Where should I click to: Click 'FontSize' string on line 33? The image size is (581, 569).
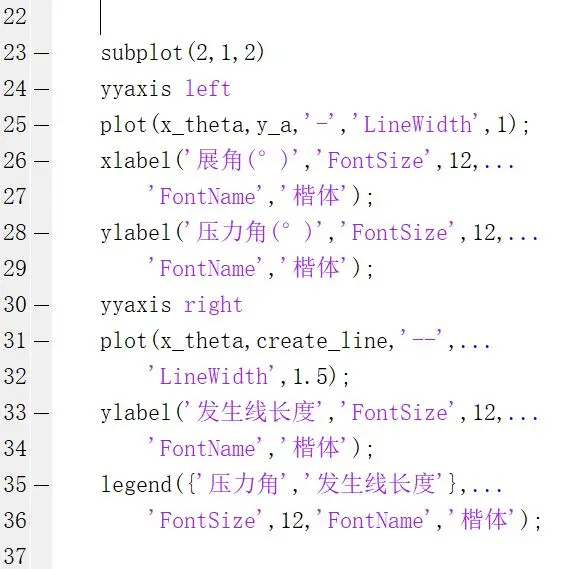(399, 412)
